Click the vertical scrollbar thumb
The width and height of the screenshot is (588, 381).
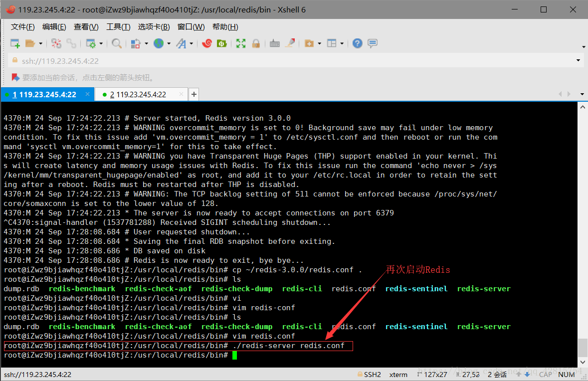583,348
